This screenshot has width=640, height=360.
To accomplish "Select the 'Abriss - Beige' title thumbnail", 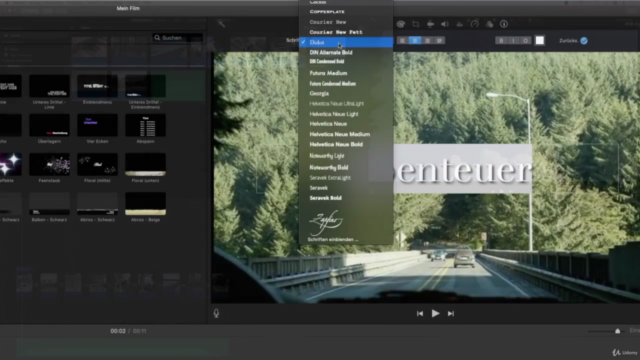I will 145,203.
